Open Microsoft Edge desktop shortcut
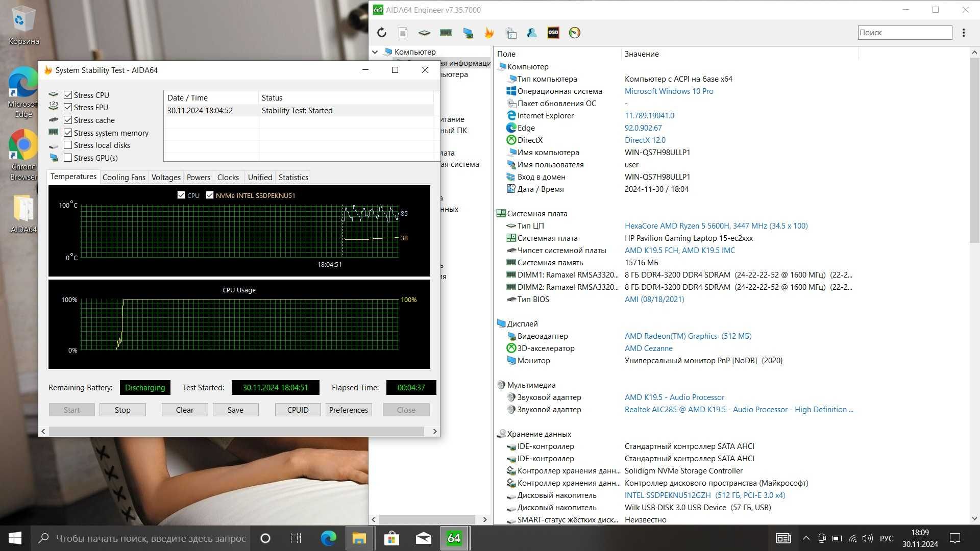The height and width of the screenshot is (551, 980). coord(23,92)
